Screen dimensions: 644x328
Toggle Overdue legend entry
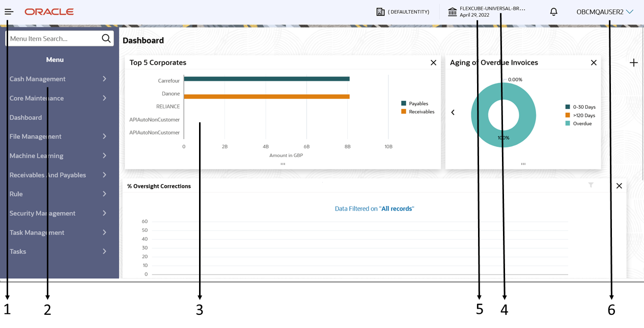pyautogui.click(x=578, y=124)
